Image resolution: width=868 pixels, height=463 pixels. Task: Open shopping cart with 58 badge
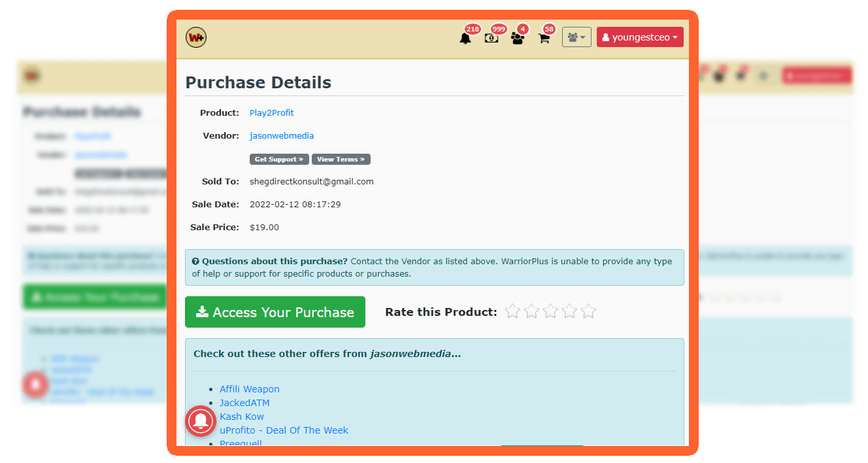point(544,38)
